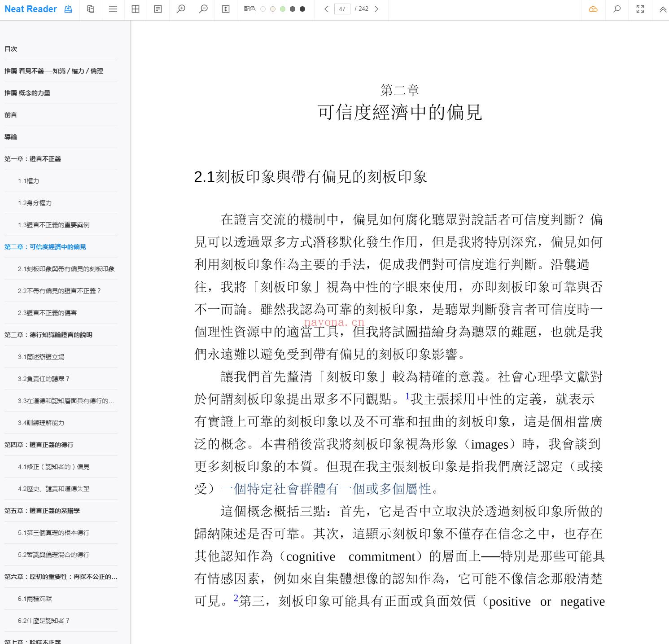The height and width of the screenshot is (644, 669).
Task: Click the zoom out magnifier icon
Action: pyautogui.click(x=203, y=9)
